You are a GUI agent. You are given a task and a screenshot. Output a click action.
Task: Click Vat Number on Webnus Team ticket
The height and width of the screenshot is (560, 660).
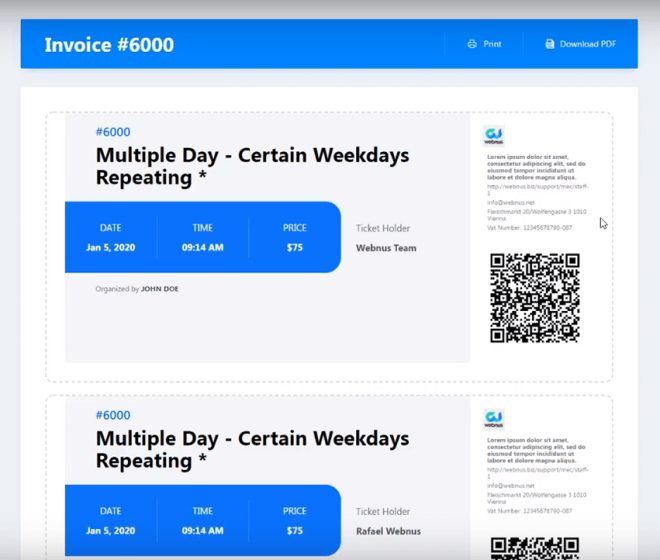click(x=530, y=228)
